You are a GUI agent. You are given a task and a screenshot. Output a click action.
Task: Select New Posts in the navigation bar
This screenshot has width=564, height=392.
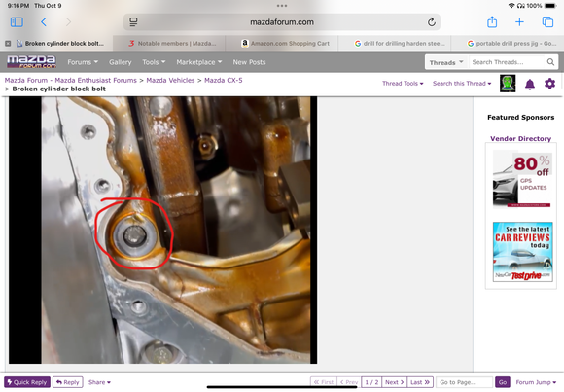(249, 62)
